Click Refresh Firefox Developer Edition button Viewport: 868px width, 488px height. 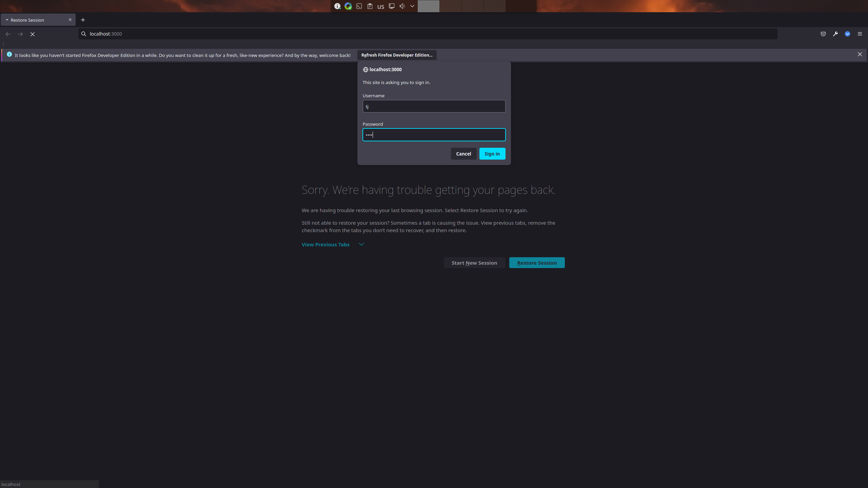[397, 55]
